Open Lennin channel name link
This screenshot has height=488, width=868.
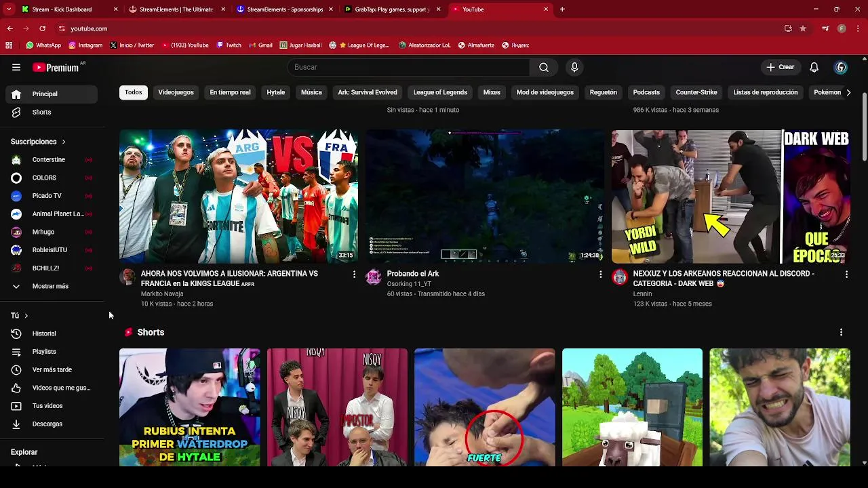642,294
